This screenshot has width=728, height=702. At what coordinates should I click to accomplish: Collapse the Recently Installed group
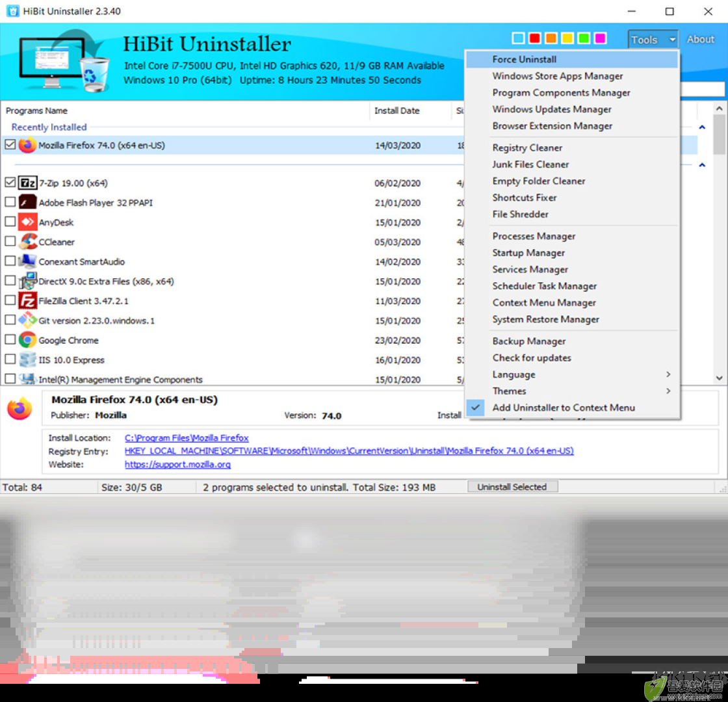pyautogui.click(x=702, y=127)
